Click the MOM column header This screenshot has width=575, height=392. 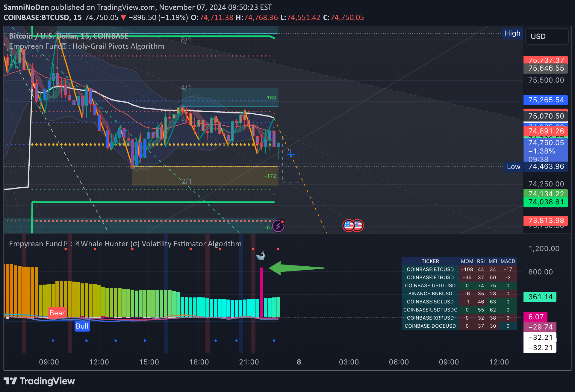click(x=467, y=261)
